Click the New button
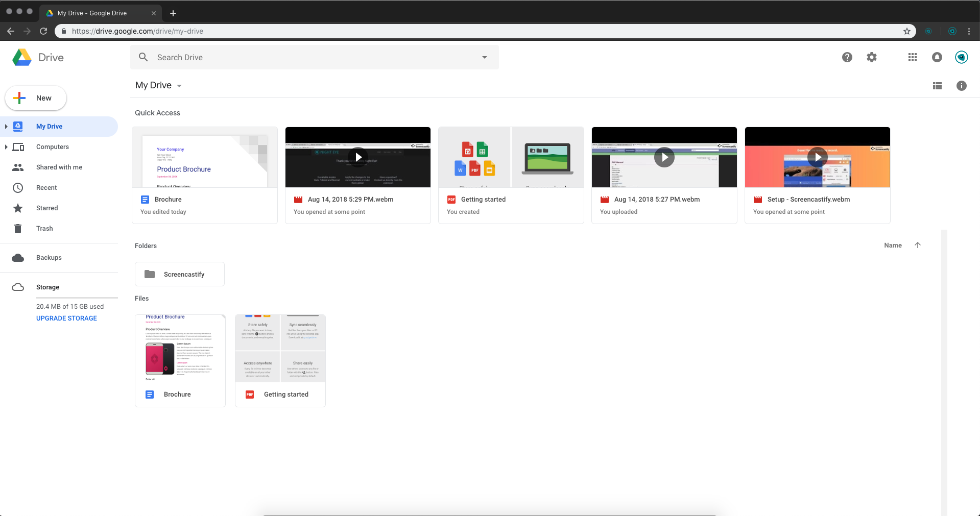 coord(36,98)
